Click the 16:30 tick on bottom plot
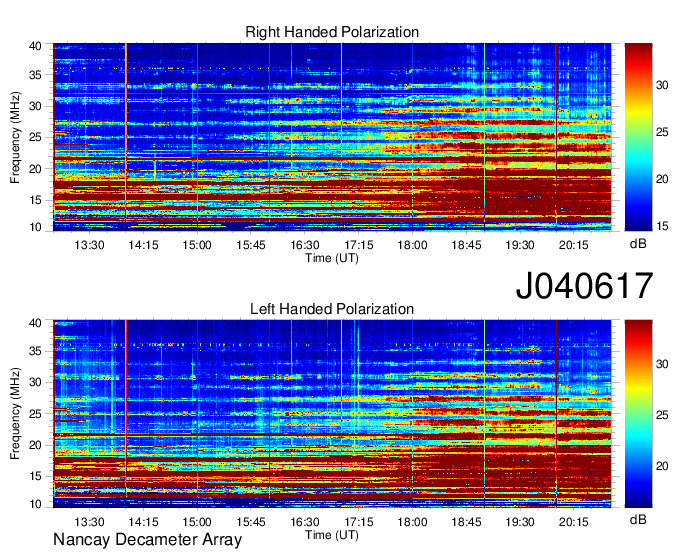 coord(305,522)
